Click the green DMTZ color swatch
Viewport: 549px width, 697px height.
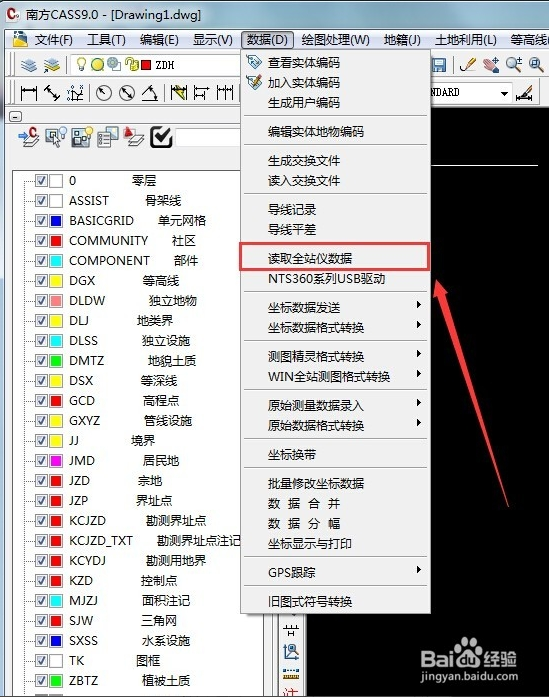click(56, 361)
